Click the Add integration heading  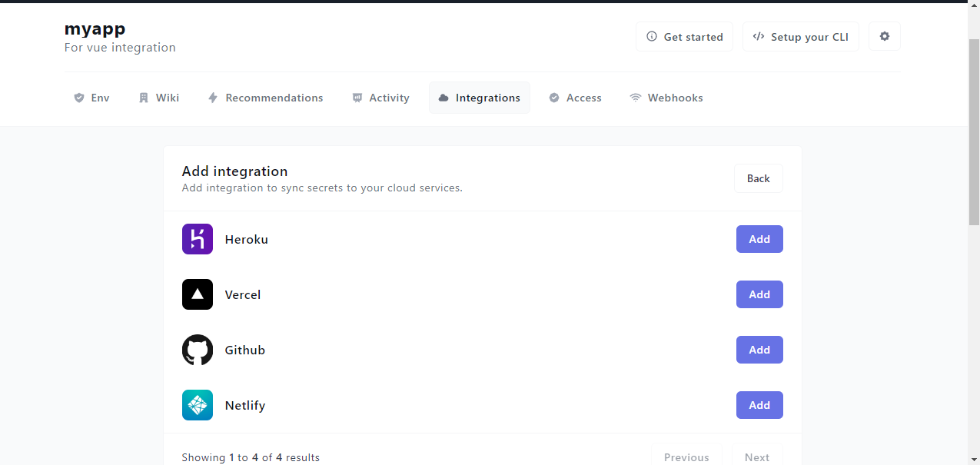pyautogui.click(x=234, y=171)
